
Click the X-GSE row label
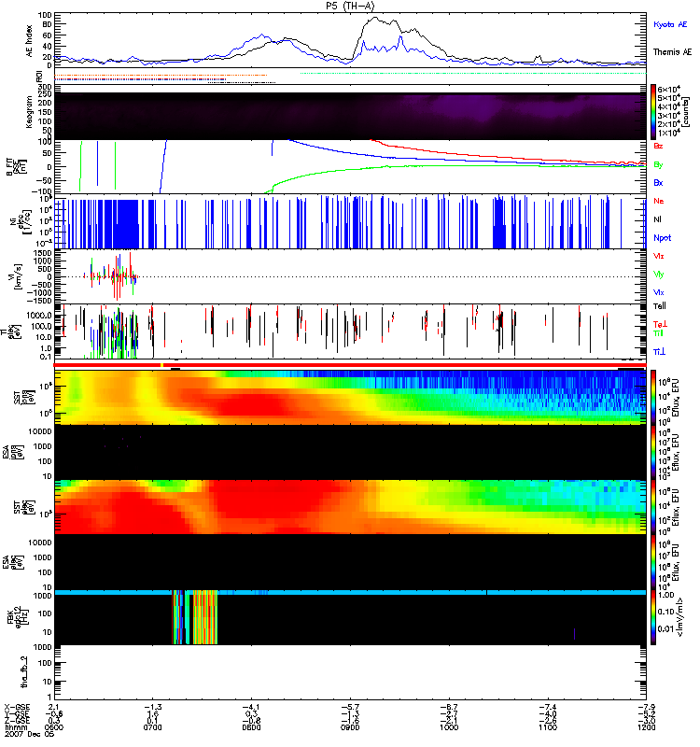(x=17, y=707)
